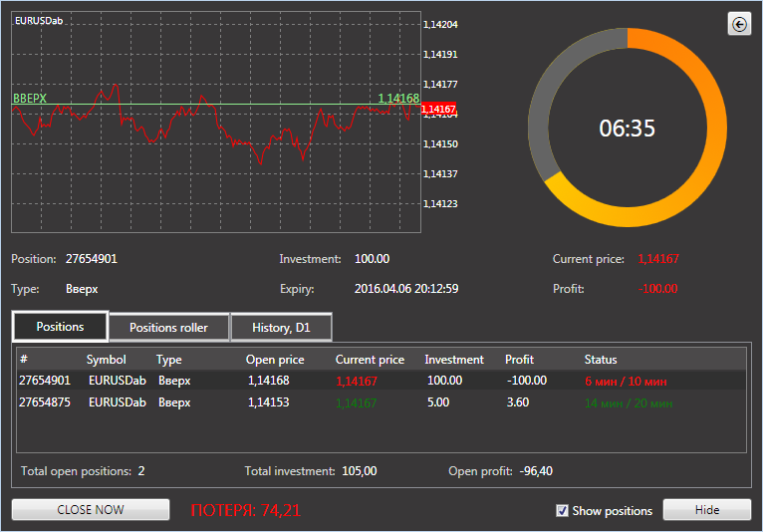
Task: Click the back arrow icon
Action: point(739,24)
